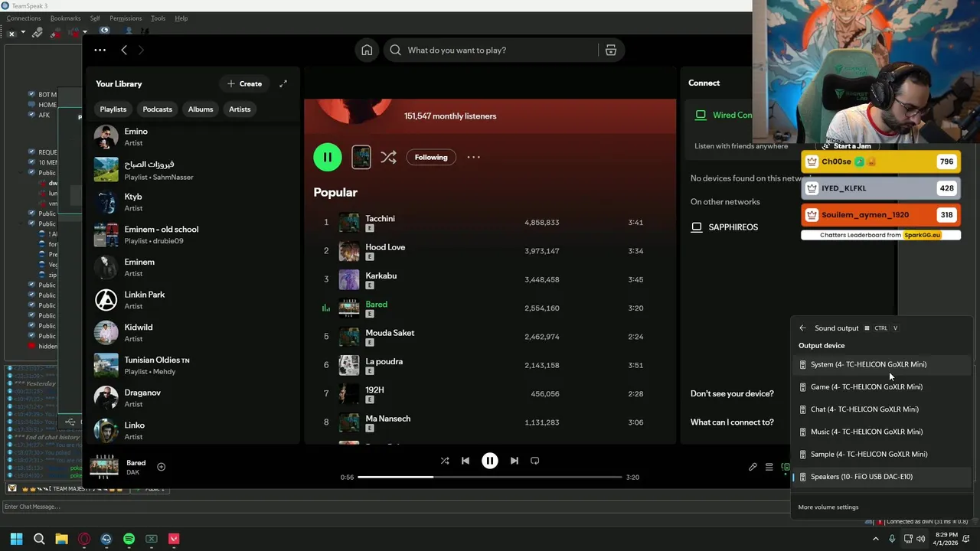980x551 pixels.
Task: Open more options dots next to Following
Action: 474,157
